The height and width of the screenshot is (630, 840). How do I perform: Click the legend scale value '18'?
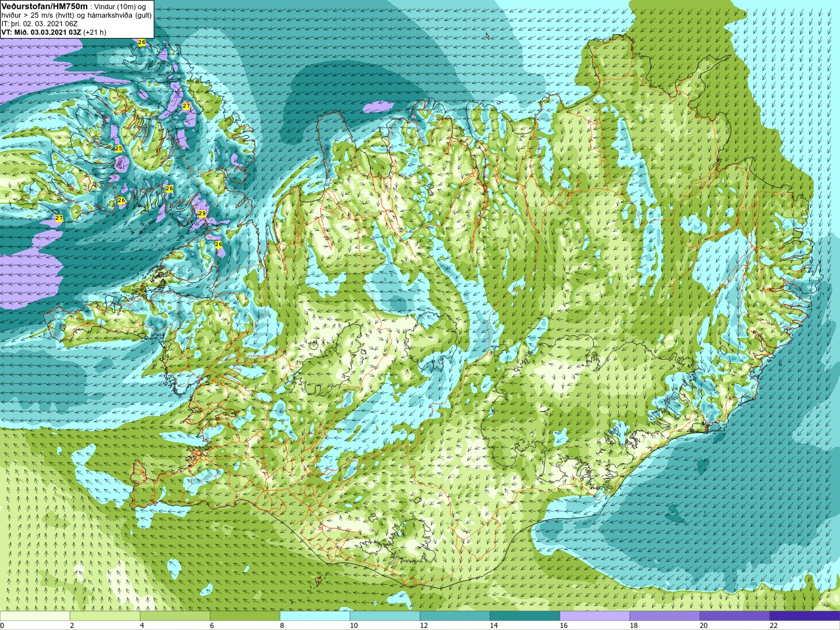pyautogui.click(x=634, y=625)
